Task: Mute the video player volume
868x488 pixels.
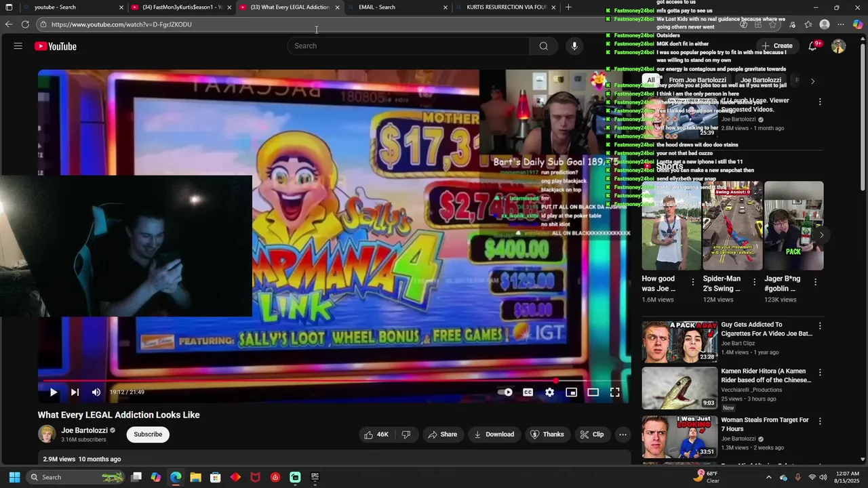Action: (96, 392)
